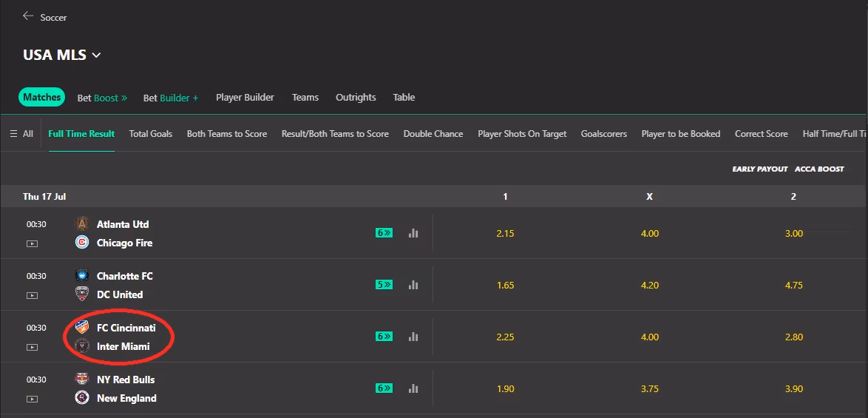Bet on Inter Miami win at 2.80
This screenshot has height=418, width=868.
[x=794, y=337]
